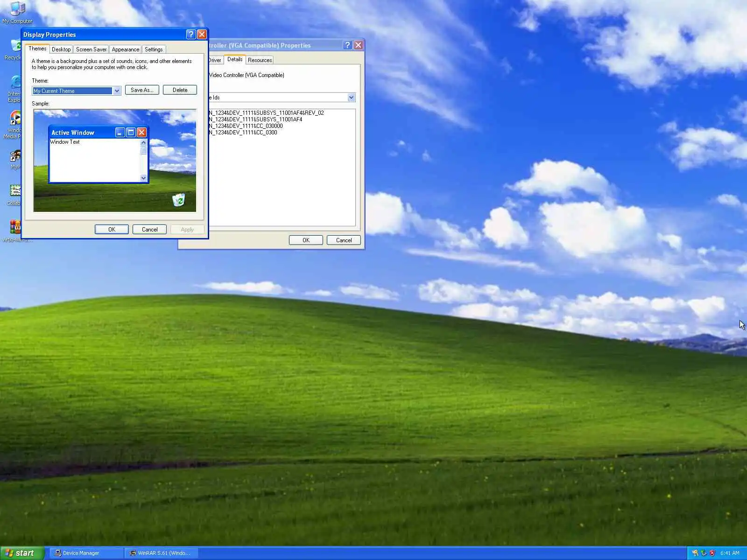The height and width of the screenshot is (560, 747).
Task: Expand the Theme dropdown arrow
Action: [117, 91]
